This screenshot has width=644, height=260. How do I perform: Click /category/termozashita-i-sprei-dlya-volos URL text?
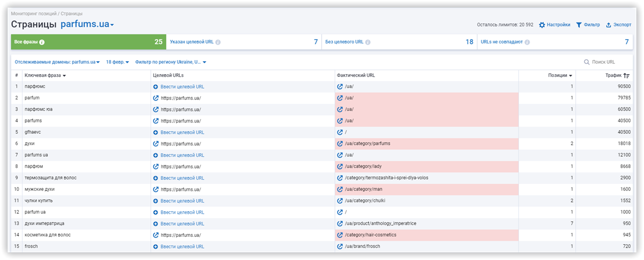click(386, 178)
